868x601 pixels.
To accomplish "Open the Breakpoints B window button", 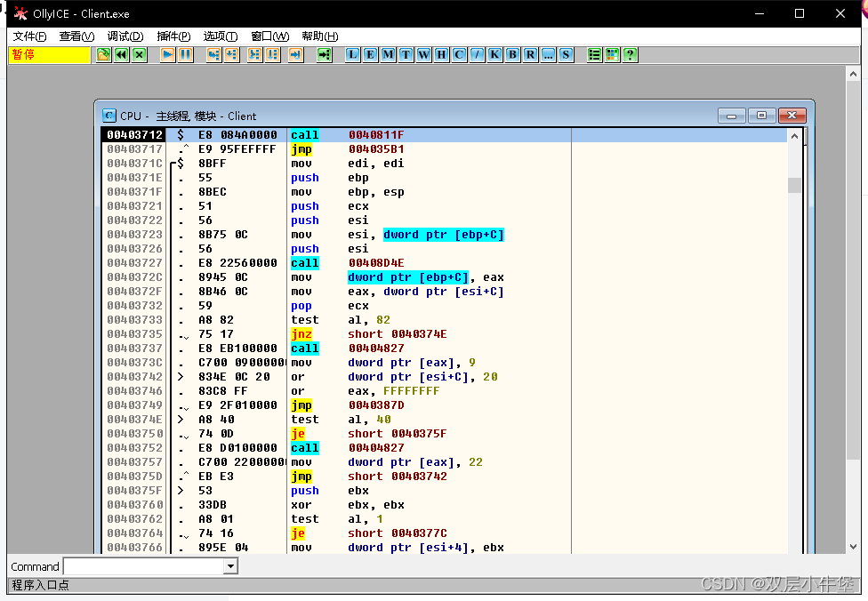I will click(512, 55).
